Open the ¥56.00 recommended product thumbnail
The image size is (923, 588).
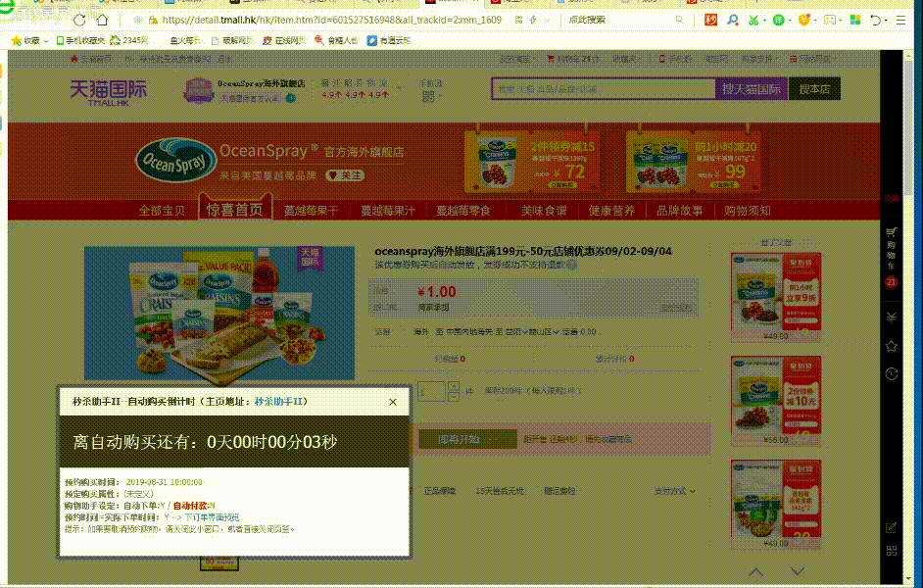point(776,401)
